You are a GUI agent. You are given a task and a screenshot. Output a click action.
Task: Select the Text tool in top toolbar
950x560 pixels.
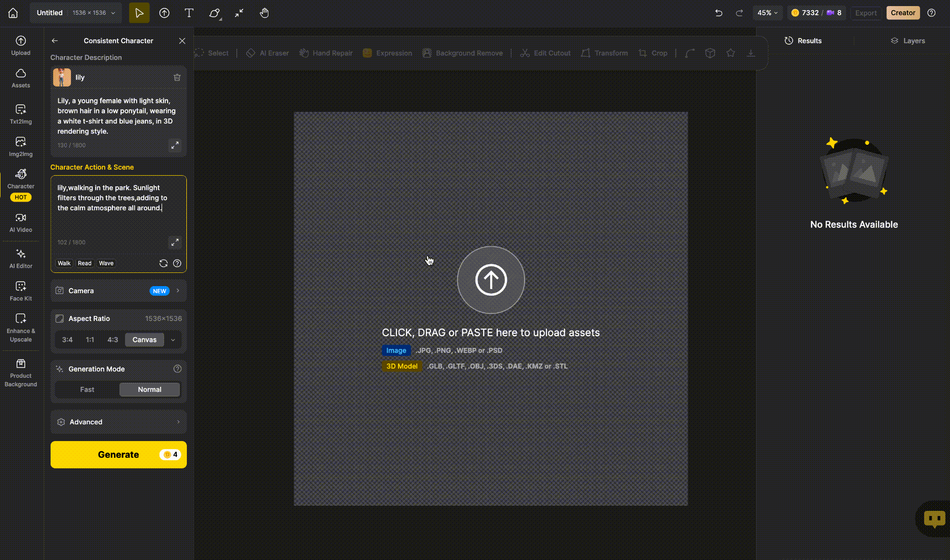click(189, 13)
